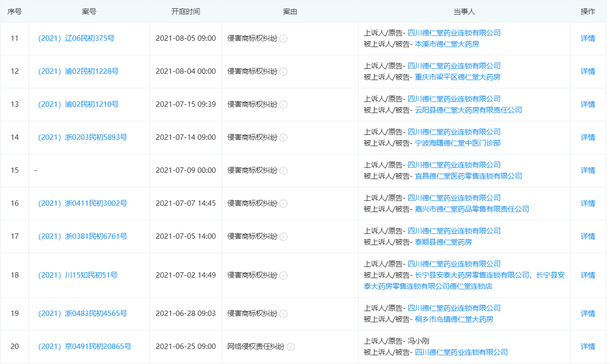This screenshot has height=364, width=610.
Task: Select date 2021-07-09 00:00
Action: pos(186,170)
